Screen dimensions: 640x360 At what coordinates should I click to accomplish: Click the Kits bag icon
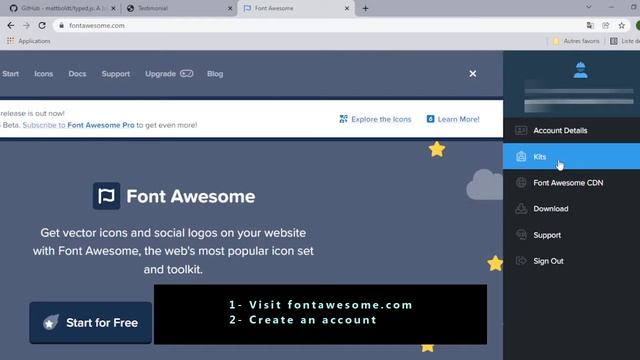click(521, 156)
